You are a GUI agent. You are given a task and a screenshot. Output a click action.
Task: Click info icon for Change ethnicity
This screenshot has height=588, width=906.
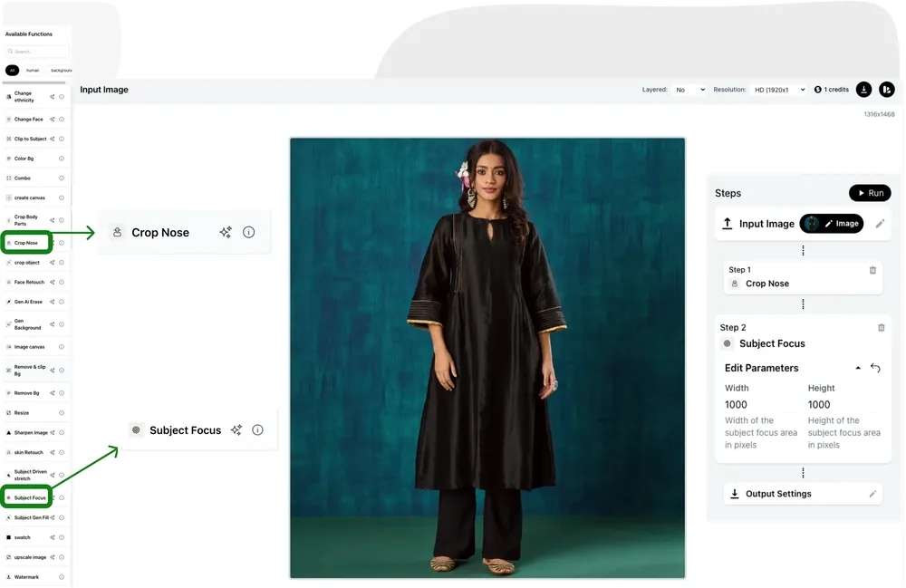tap(62, 96)
